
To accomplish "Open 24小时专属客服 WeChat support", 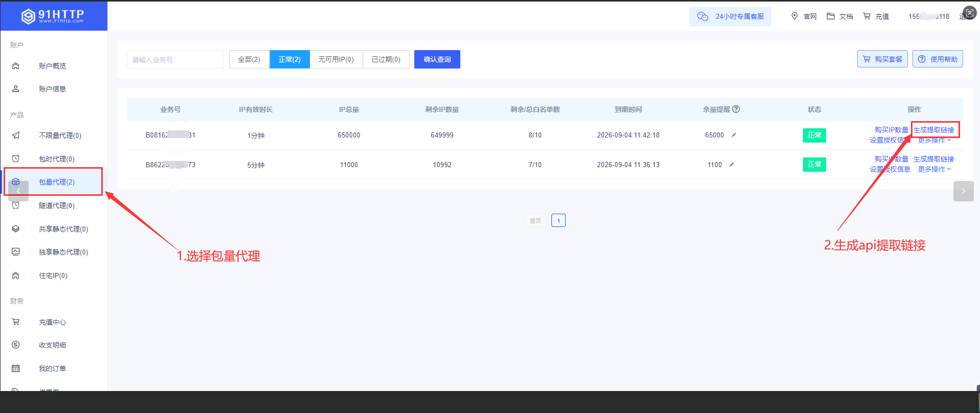I will click(730, 17).
